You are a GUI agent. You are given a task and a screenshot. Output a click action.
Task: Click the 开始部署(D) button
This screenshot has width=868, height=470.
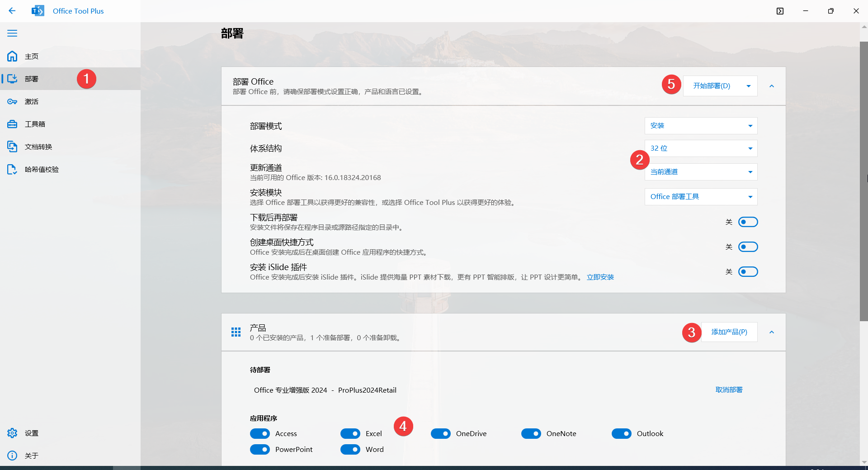(712, 86)
